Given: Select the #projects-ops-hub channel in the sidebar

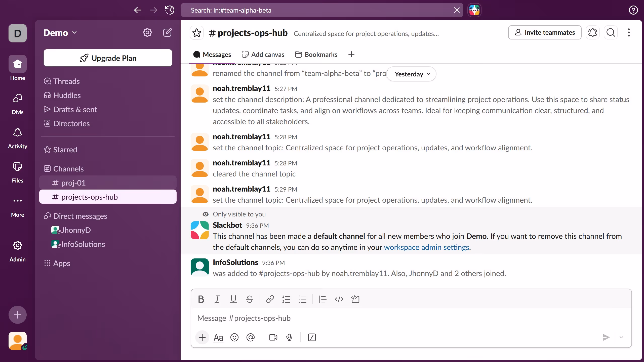Looking at the screenshot, I should tap(108, 197).
